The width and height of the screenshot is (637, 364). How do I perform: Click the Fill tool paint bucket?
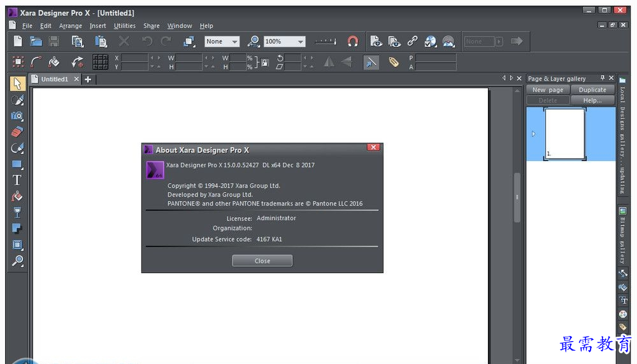click(x=17, y=197)
